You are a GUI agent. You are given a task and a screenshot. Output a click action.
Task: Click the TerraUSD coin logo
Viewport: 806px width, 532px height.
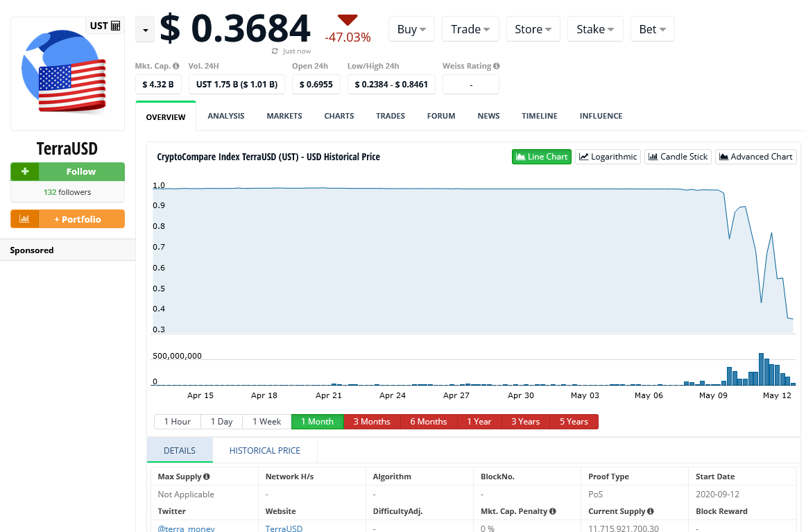[64, 71]
